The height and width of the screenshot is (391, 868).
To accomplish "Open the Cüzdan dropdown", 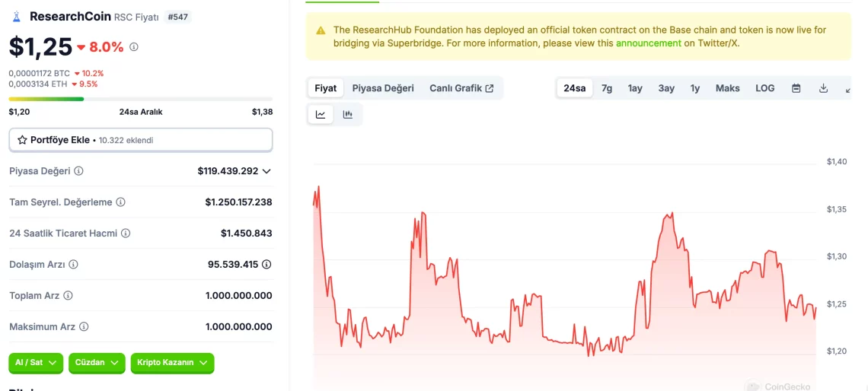I will [x=96, y=363].
